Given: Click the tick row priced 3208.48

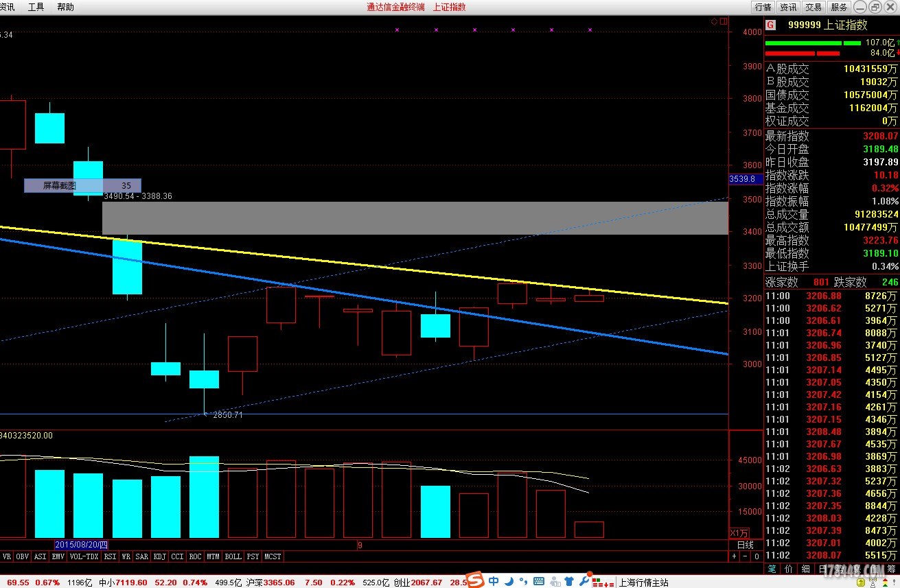Looking at the screenshot, I should click(832, 432).
